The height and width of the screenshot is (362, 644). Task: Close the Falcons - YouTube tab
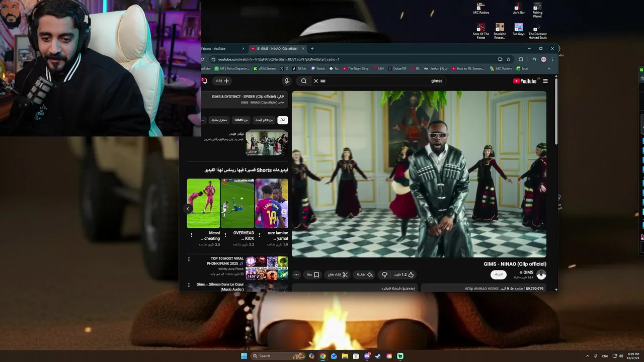(x=243, y=49)
